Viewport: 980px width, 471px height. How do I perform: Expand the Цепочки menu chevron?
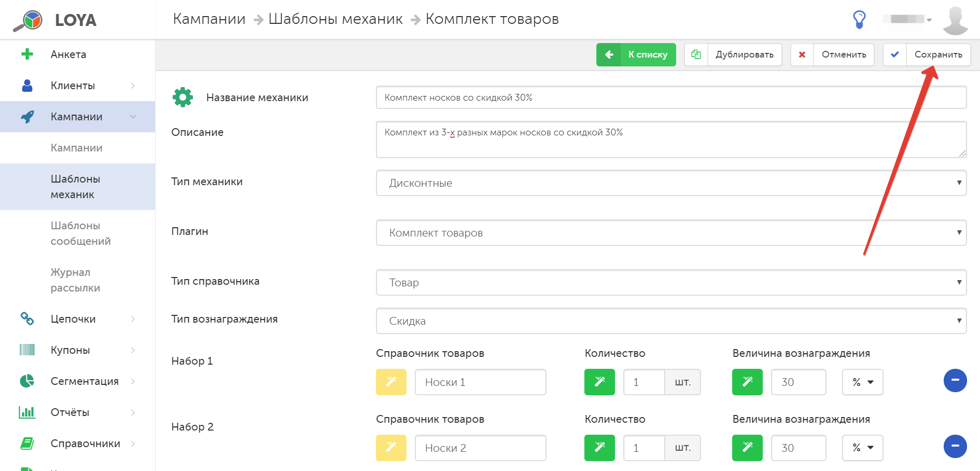coord(133,319)
